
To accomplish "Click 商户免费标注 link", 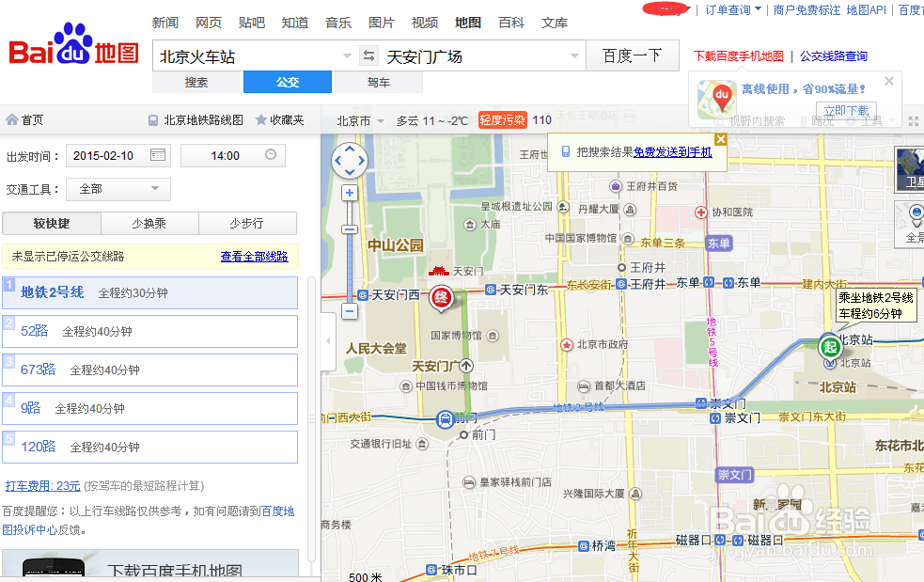I will coord(807,10).
